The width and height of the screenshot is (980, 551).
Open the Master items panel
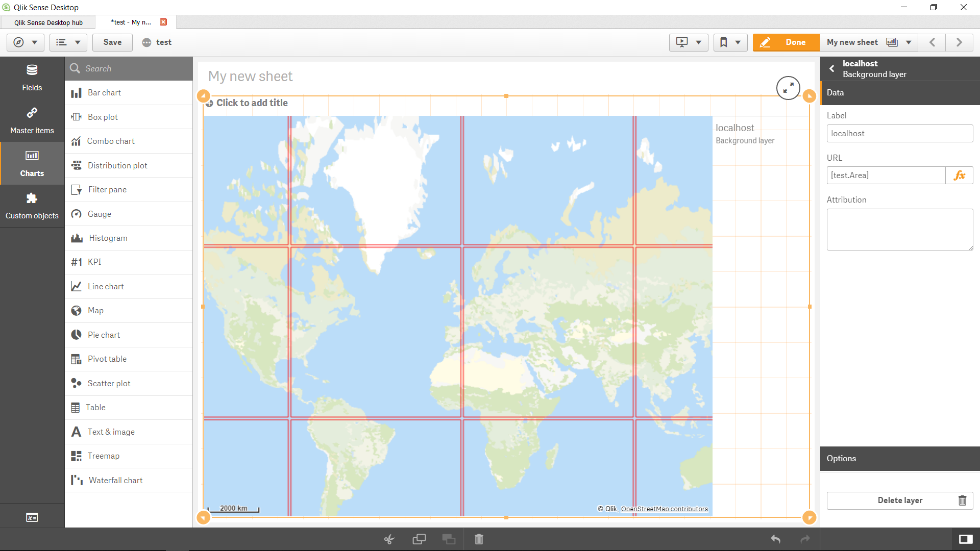pyautogui.click(x=32, y=120)
